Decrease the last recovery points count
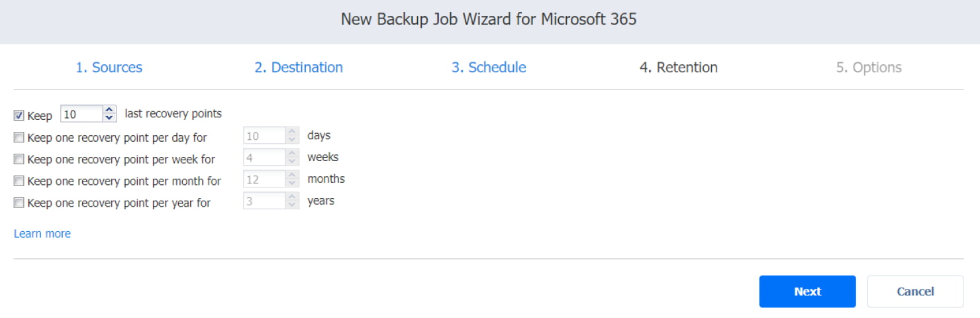Image resolution: width=980 pixels, height=318 pixels. coord(110,118)
